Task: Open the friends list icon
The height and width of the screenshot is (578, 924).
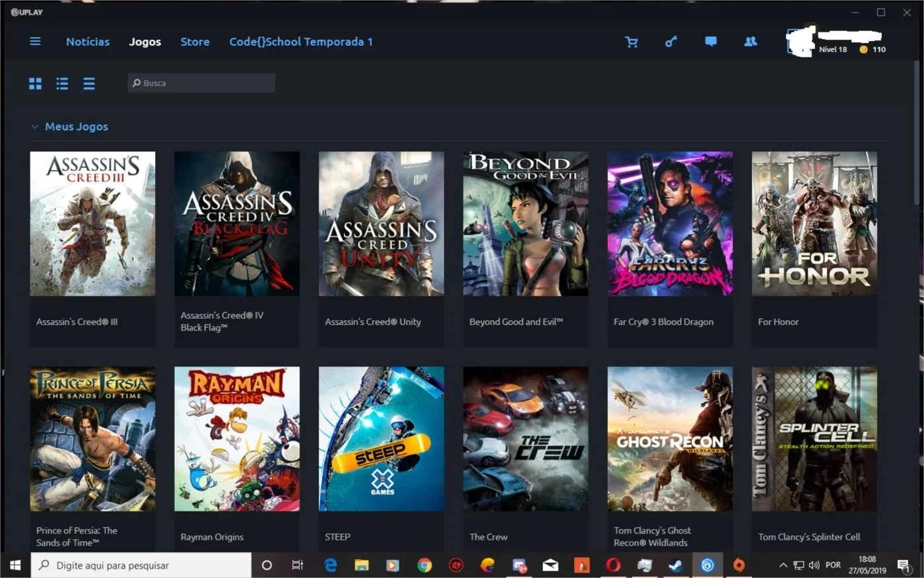Action: tap(750, 42)
